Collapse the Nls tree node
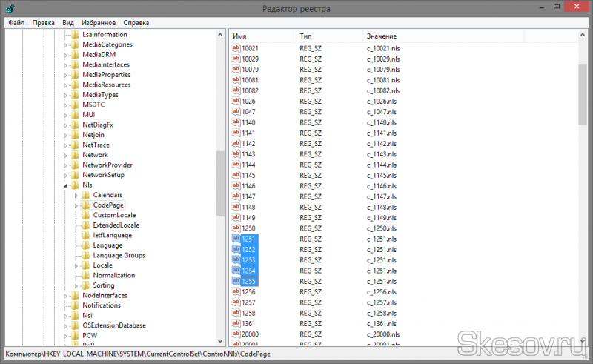This screenshot has width=593, height=364. pyautogui.click(x=65, y=185)
